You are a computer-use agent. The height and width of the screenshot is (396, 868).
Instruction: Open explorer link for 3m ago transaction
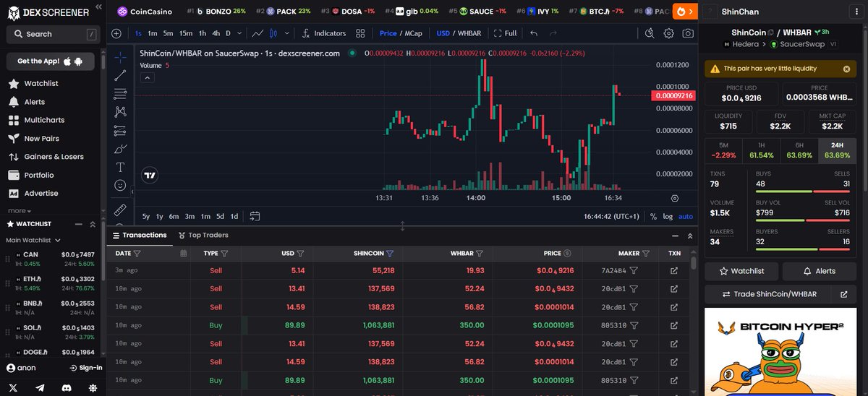pyautogui.click(x=674, y=270)
